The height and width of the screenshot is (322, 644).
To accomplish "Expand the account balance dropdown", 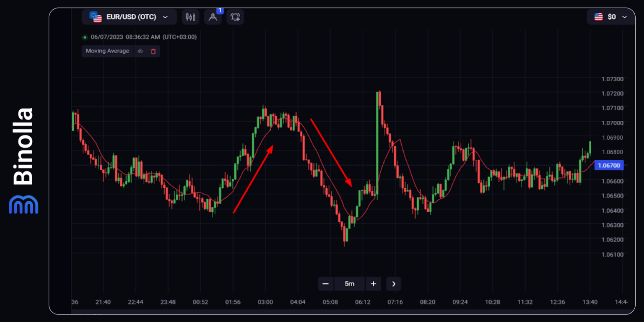I will click(624, 17).
